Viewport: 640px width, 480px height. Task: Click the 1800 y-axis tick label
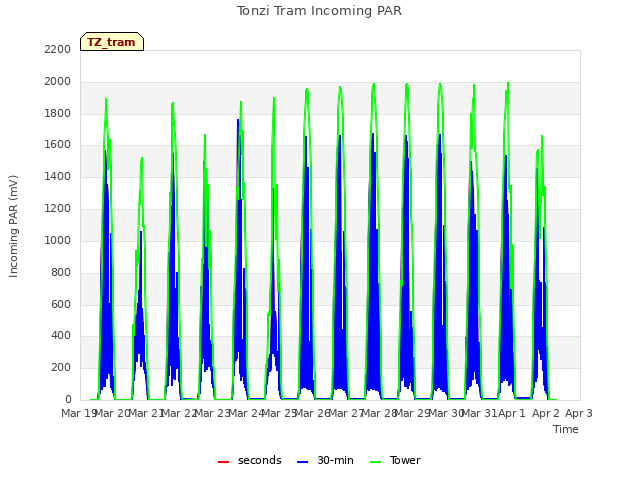[58, 113]
